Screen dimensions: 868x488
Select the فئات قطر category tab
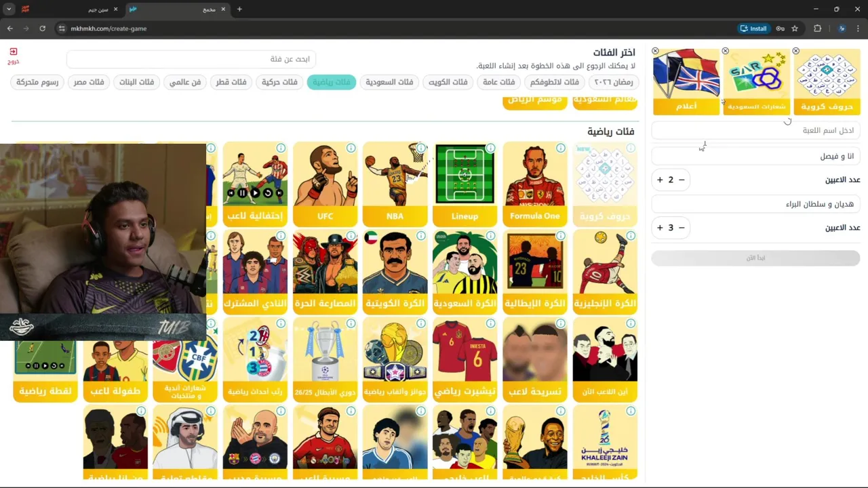tap(231, 82)
